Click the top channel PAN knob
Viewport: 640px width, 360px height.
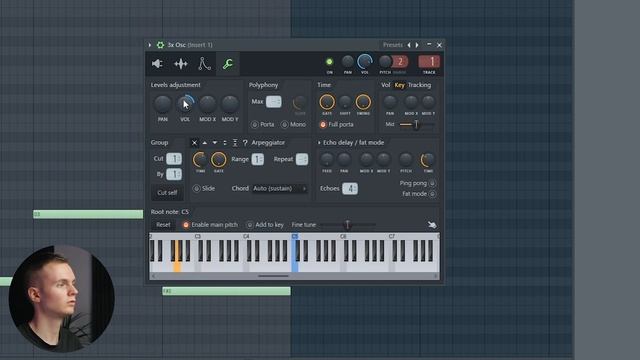point(347,62)
